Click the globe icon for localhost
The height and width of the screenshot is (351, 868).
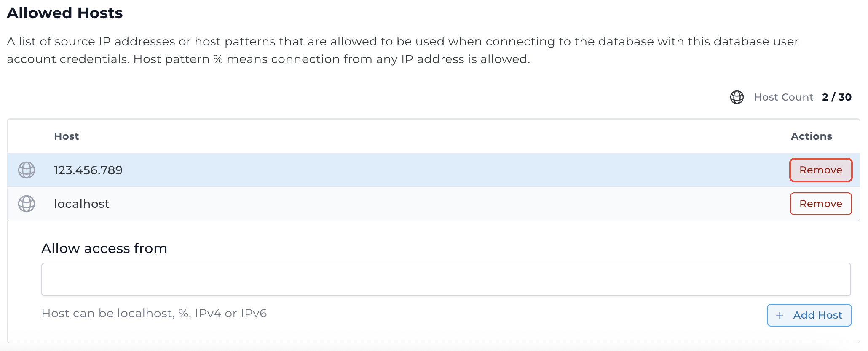27,204
